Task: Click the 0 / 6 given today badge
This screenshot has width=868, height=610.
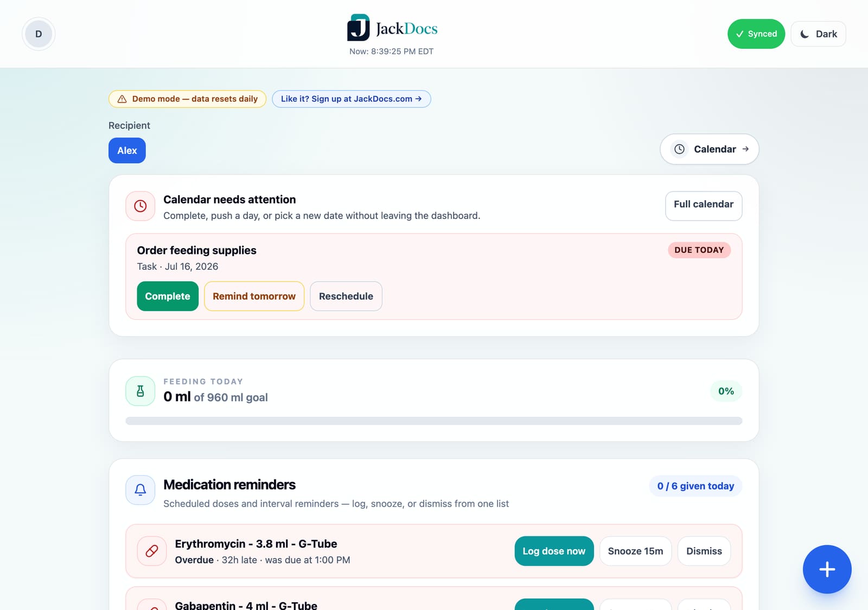Action: click(x=695, y=486)
